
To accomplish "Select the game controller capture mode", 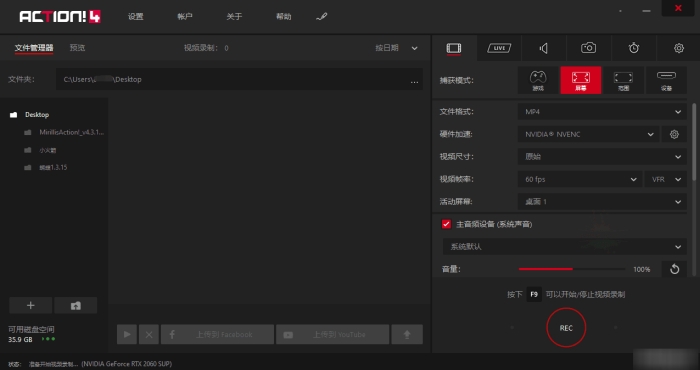I will click(x=538, y=80).
